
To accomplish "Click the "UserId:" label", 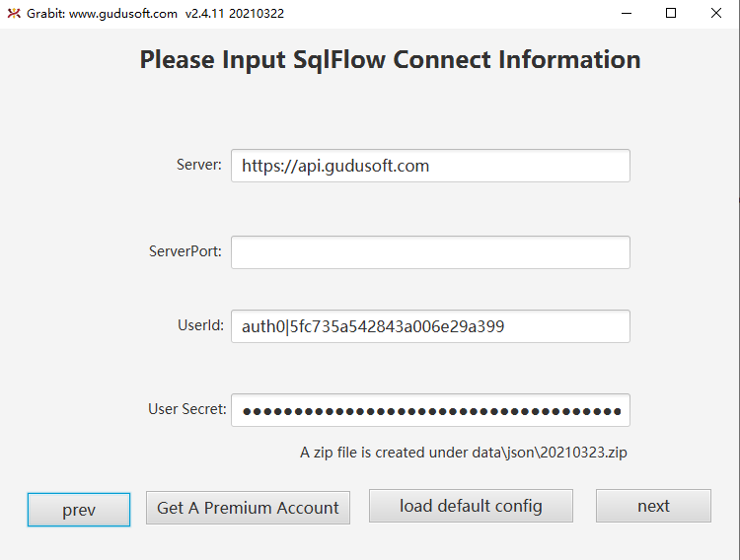I will (x=200, y=324).
